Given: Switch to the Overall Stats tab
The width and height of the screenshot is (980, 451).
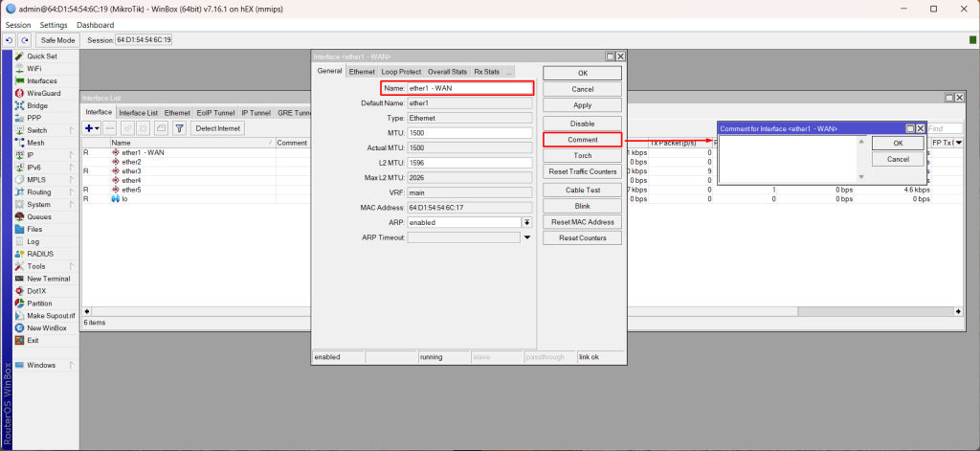Looking at the screenshot, I should [448, 72].
